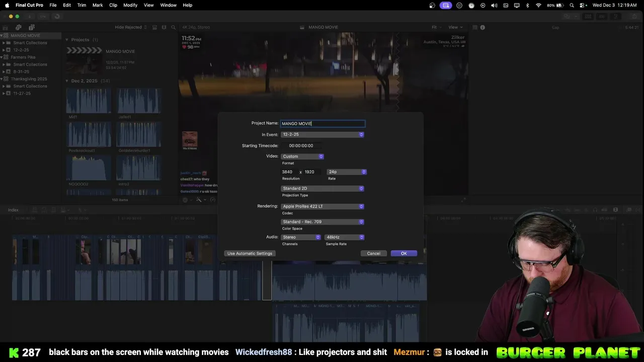Open the Apple menu icon
The height and width of the screenshot is (362, 644).
[x=7, y=5]
